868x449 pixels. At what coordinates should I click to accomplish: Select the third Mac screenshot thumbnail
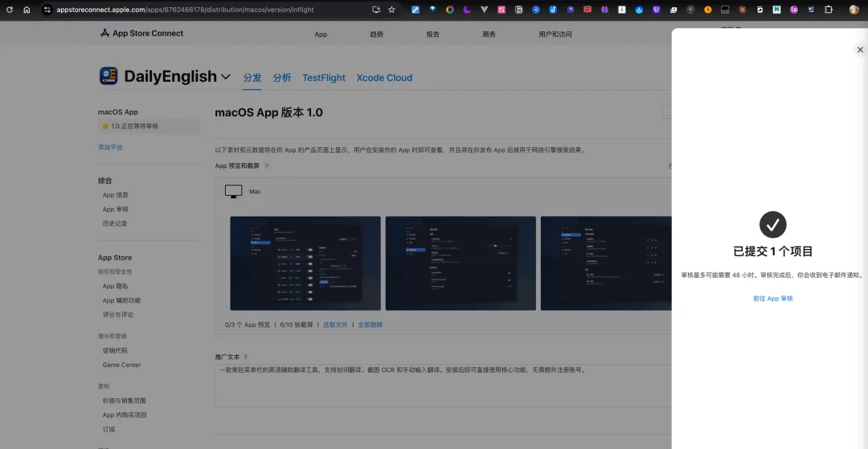(606, 263)
